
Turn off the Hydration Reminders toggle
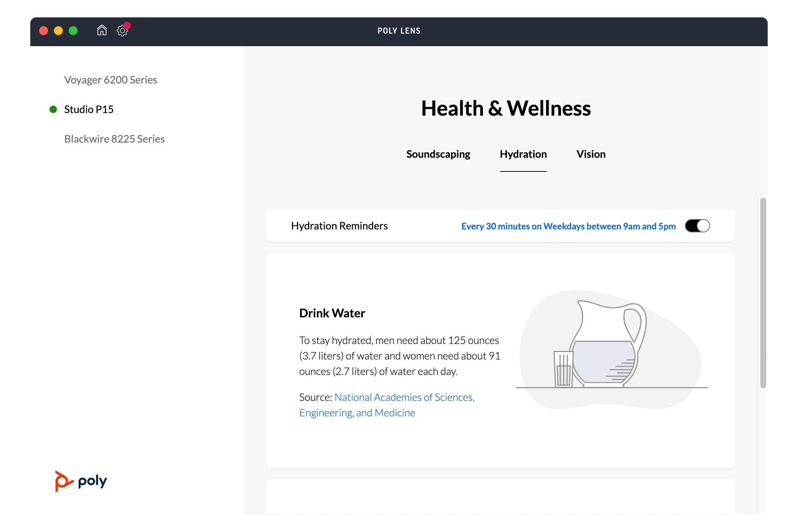(x=697, y=226)
